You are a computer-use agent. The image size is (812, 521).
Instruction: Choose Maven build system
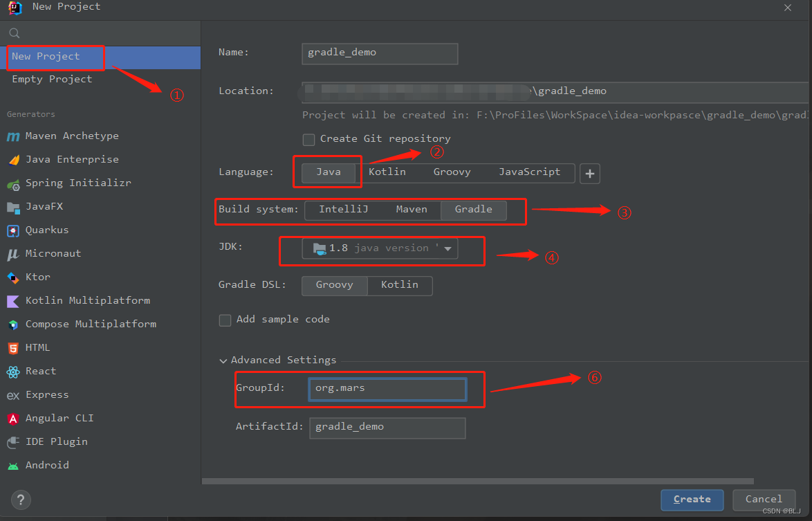pyautogui.click(x=412, y=209)
